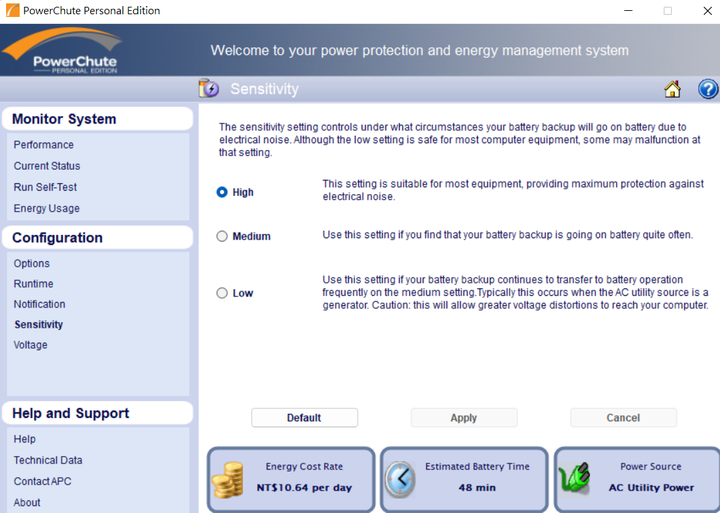
Task: Open Help in the Help and Support section
Action: [x=24, y=439]
